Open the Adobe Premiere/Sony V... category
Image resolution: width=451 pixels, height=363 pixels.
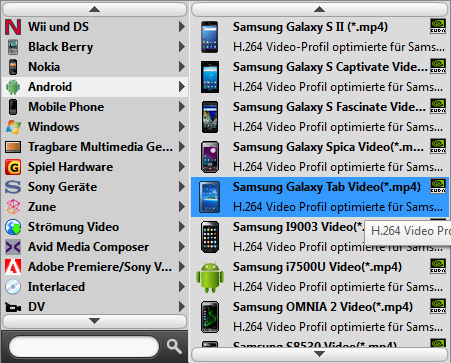[x=95, y=267]
